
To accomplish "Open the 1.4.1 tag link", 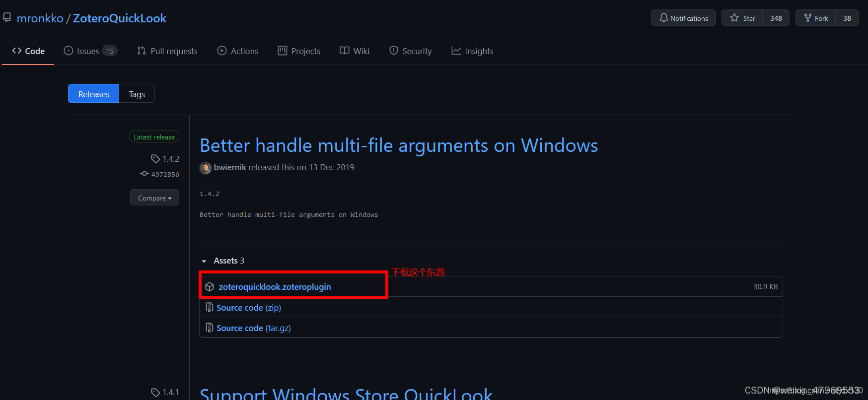I will 171,392.
